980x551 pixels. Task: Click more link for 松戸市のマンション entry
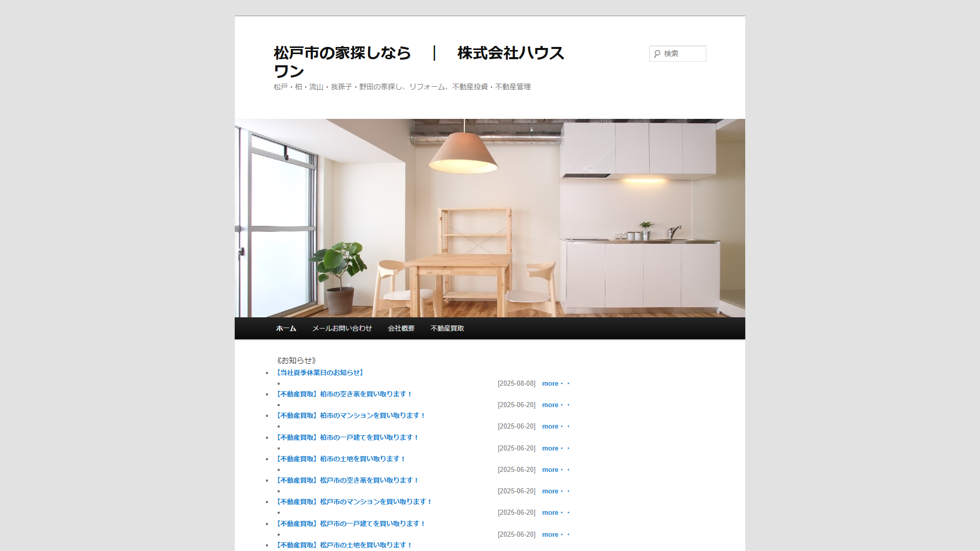tap(556, 513)
